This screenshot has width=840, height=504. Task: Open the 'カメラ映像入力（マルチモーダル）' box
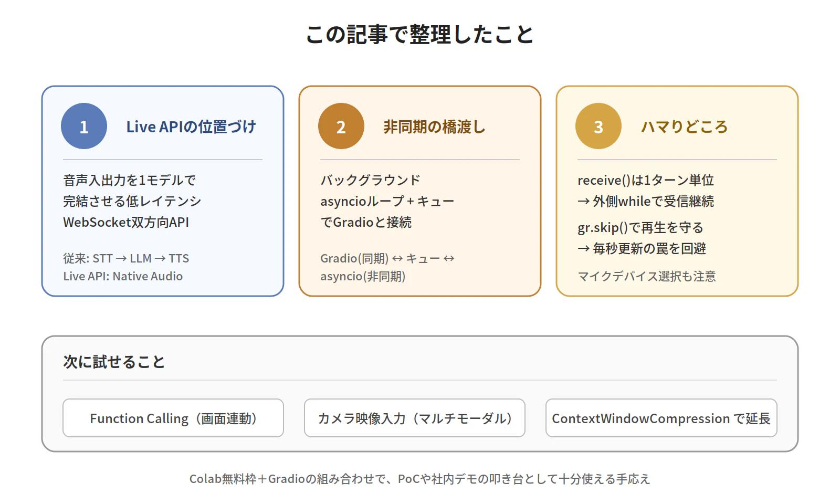coord(415,418)
